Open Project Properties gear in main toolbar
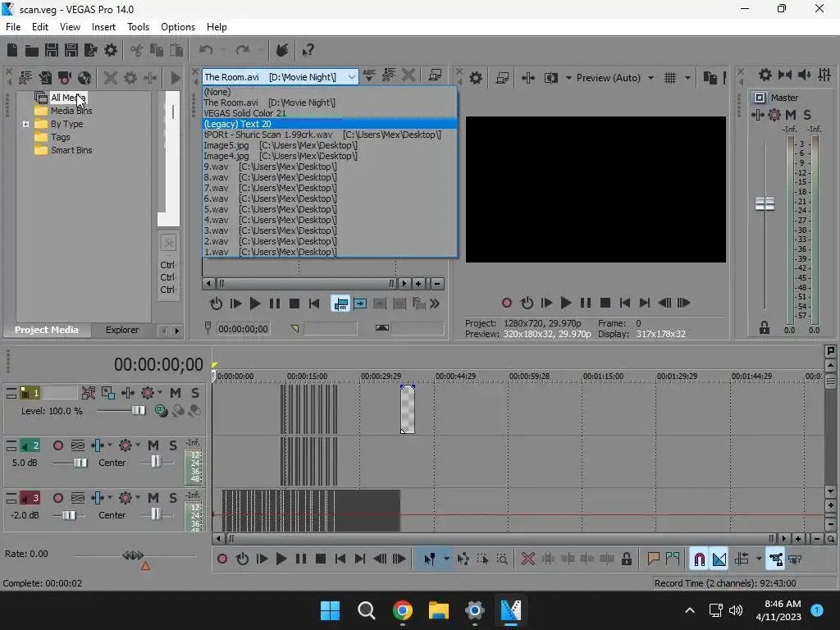The image size is (840, 630). pyautogui.click(x=111, y=50)
